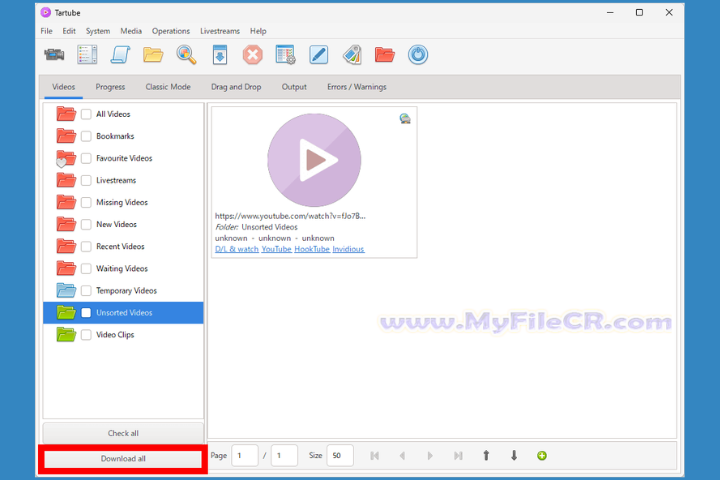Click the down arrow icon in the bottom bar
This screenshot has height=480, width=720.
coord(514,456)
